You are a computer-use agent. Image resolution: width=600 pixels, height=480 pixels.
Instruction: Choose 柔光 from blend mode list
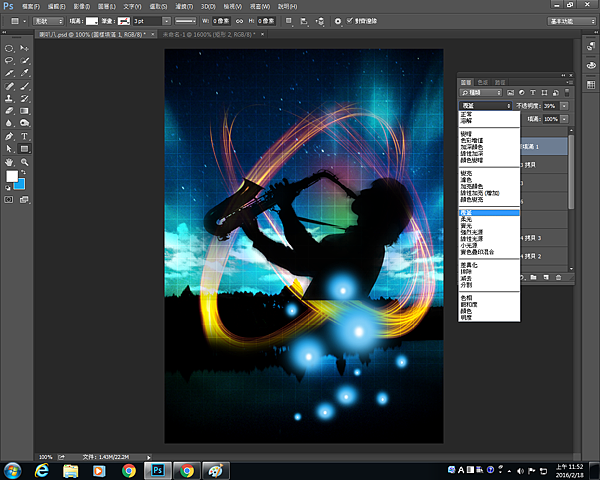(469, 220)
